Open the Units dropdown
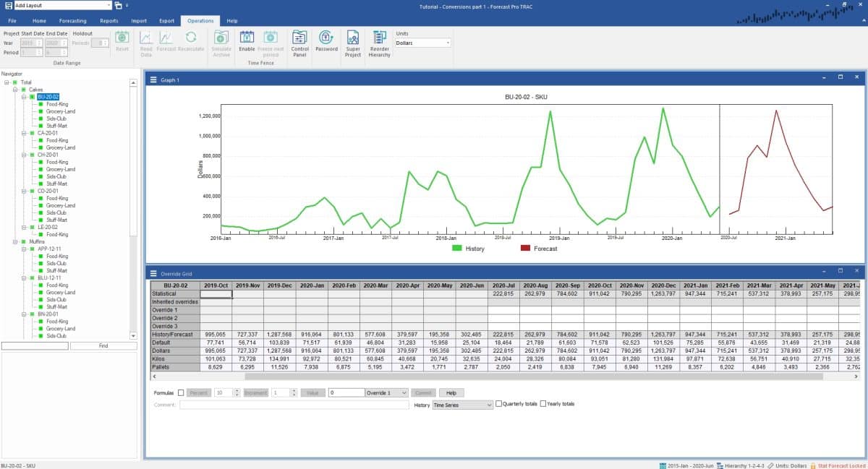This screenshot has width=868, height=469. pos(422,43)
